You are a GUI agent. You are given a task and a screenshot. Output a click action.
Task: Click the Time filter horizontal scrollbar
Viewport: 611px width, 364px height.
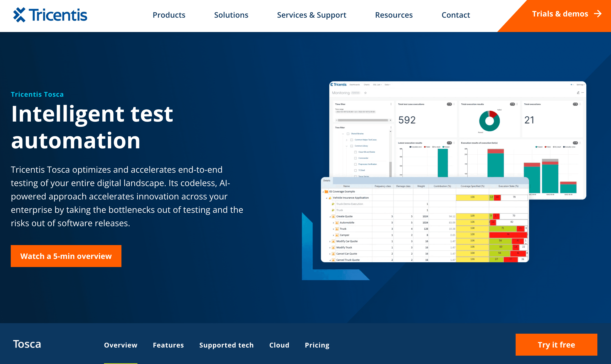pyautogui.click(x=363, y=120)
